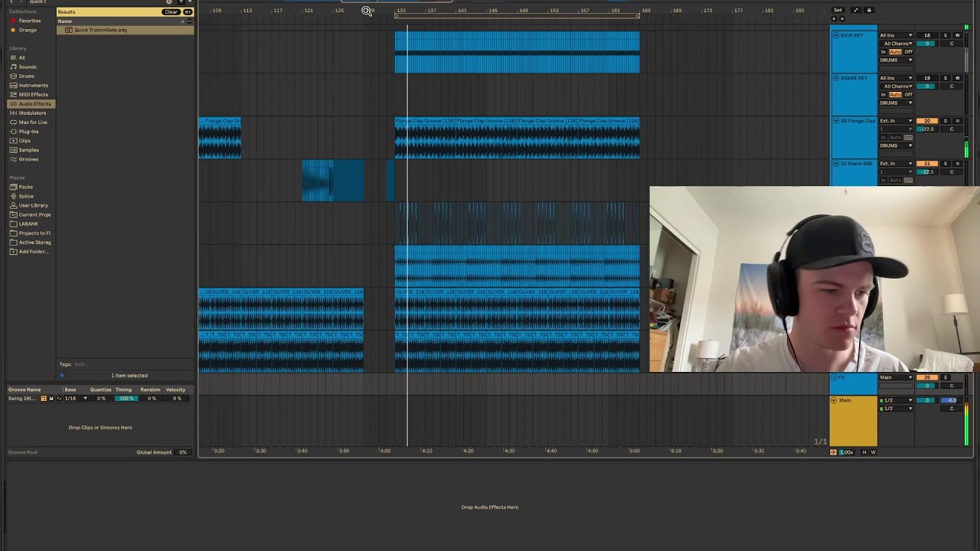Click the Clear results button

(x=171, y=11)
